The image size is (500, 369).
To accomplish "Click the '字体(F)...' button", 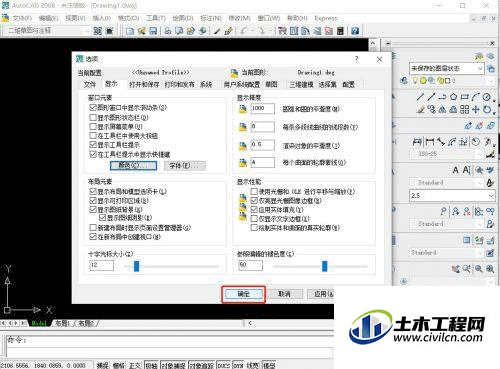I will coord(185,166).
